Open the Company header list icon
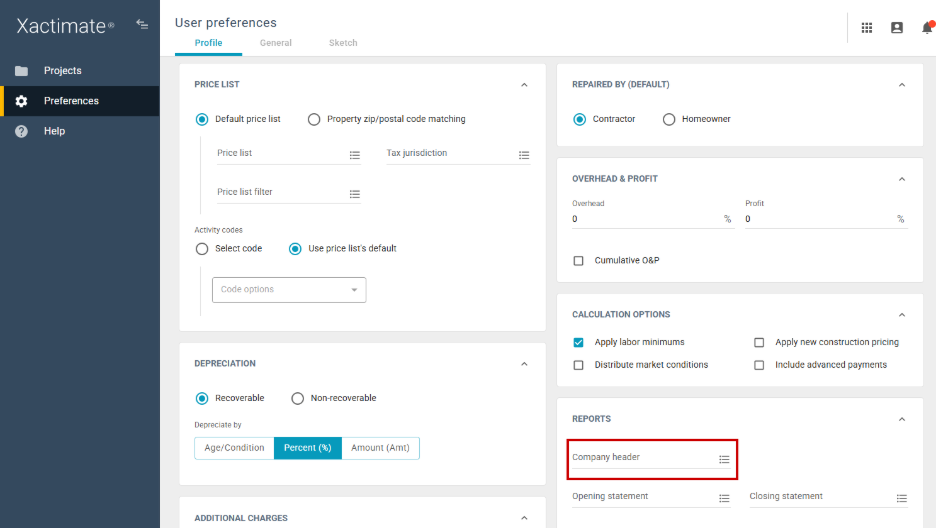The height and width of the screenshot is (528, 936). 724,459
